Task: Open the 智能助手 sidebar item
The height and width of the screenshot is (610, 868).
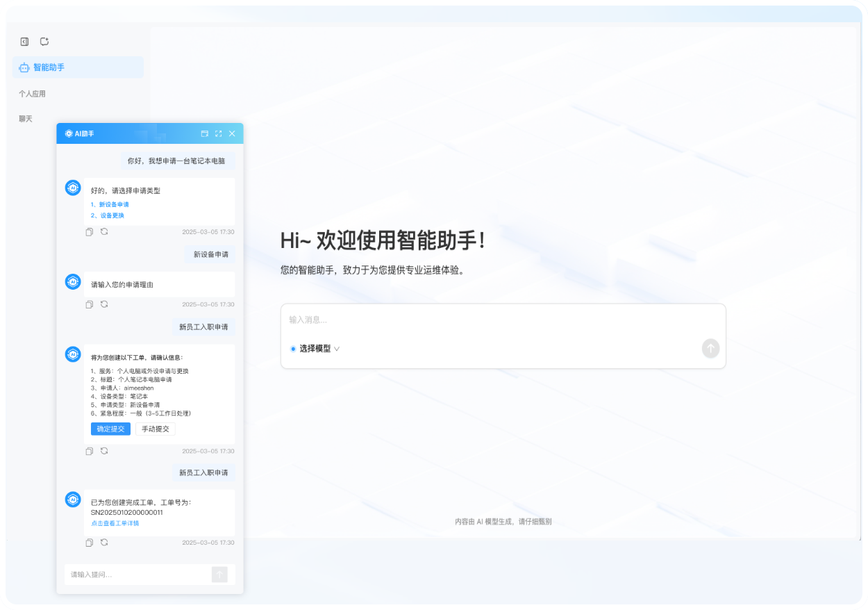Action: pos(78,67)
